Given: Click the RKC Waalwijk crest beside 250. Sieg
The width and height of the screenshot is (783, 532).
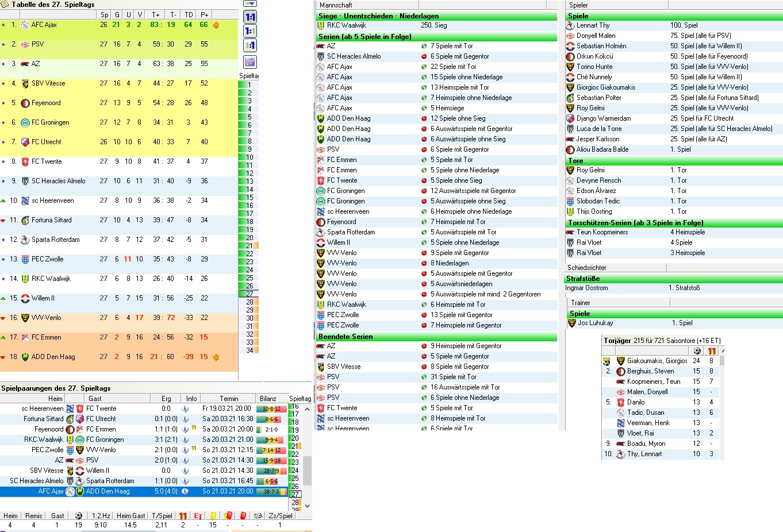Looking at the screenshot, I should pos(321,25).
